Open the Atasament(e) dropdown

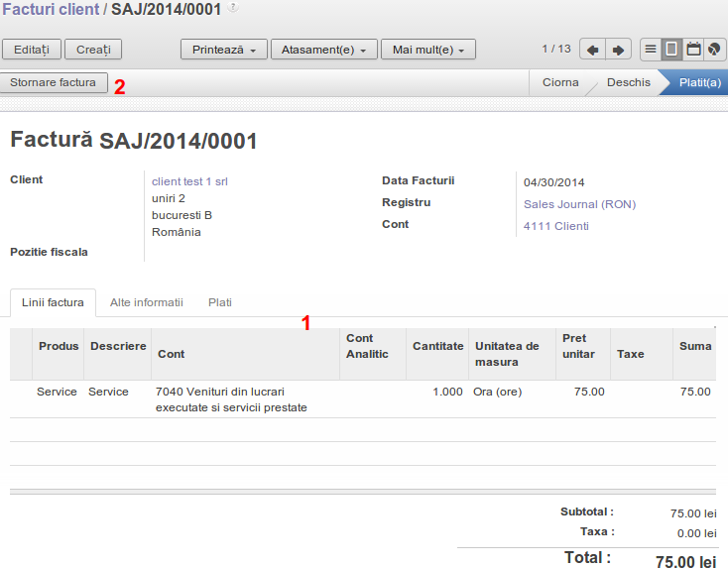click(323, 50)
